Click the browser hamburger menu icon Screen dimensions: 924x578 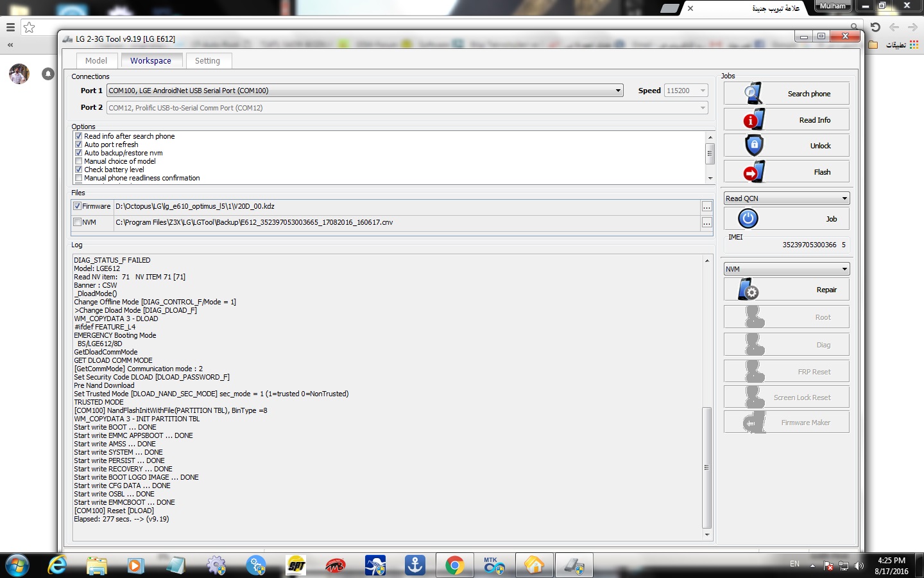click(x=10, y=28)
